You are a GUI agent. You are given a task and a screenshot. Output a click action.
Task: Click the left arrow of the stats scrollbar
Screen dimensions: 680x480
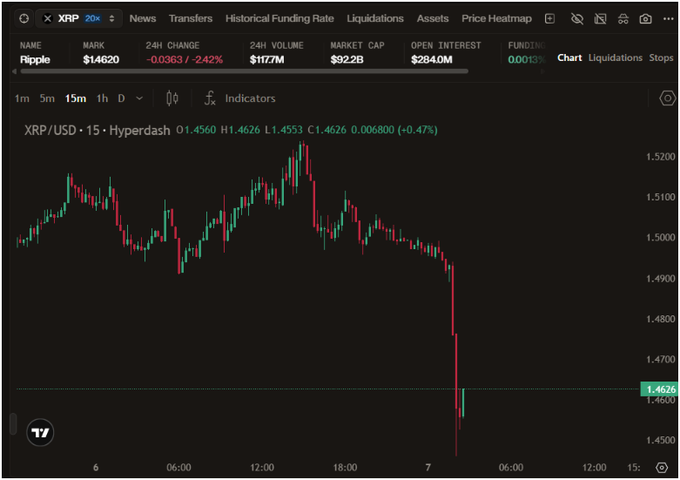tap(14, 72)
